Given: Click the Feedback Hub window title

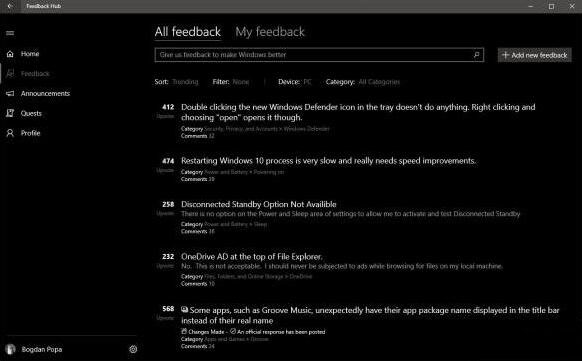Looking at the screenshot, I should coord(43,6).
